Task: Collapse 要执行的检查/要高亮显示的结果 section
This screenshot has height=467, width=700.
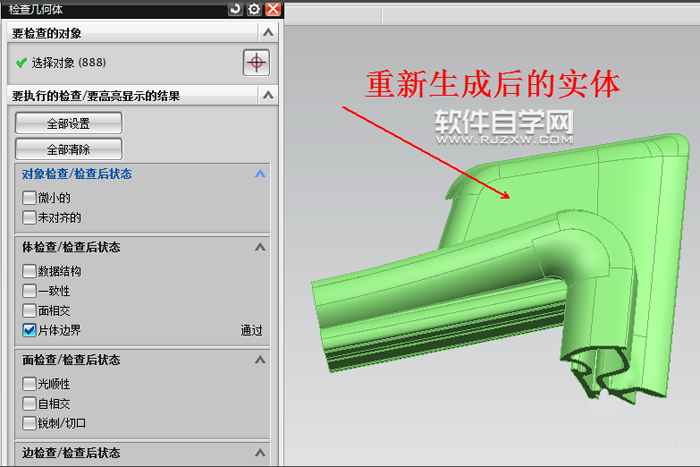Action: (x=268, y=95)
